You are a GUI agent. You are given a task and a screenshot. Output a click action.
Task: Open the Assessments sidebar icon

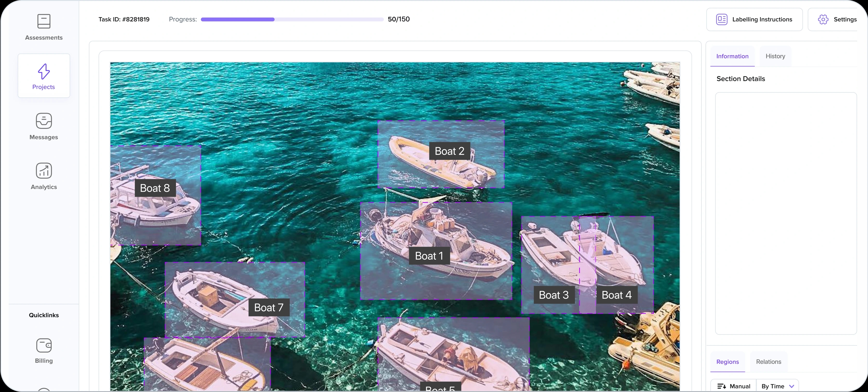[x=44, y=21]
